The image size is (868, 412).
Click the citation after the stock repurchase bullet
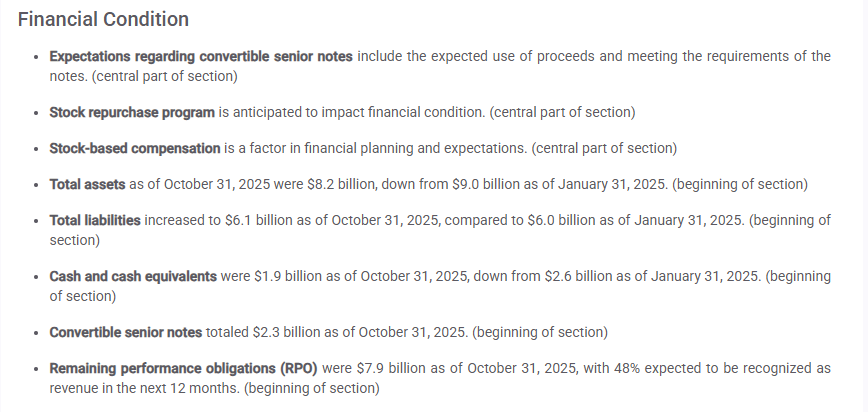(563, 112)
